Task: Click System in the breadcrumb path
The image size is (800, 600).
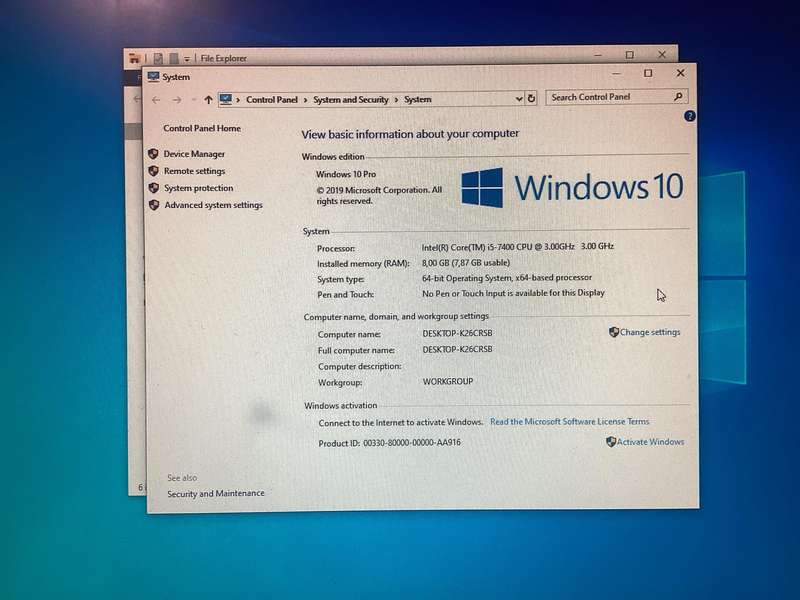Action: [x=417, y=99]
